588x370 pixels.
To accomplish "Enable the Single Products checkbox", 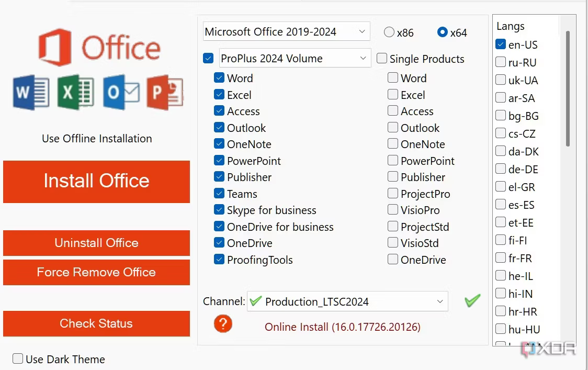I will coord(382,58).
